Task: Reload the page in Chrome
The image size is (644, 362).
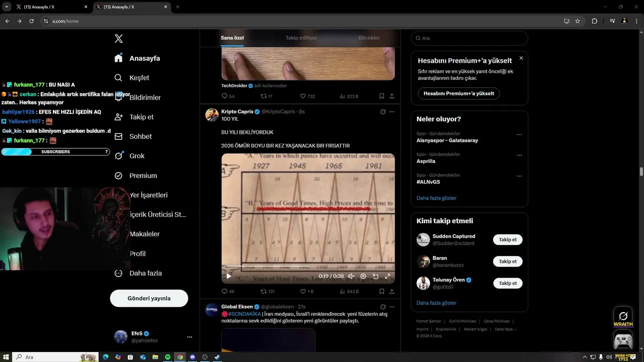Action: click(31, 21)
